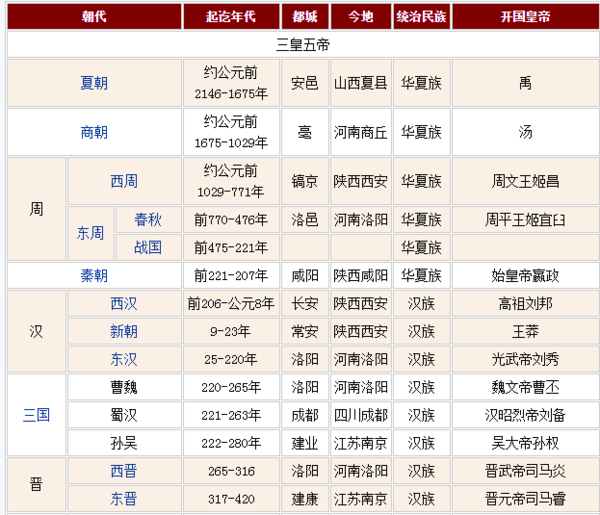The width and height of the screenshot is (600, 515).
Task: Click the 220-265年 cell
Action: click(x=231, y=387)
